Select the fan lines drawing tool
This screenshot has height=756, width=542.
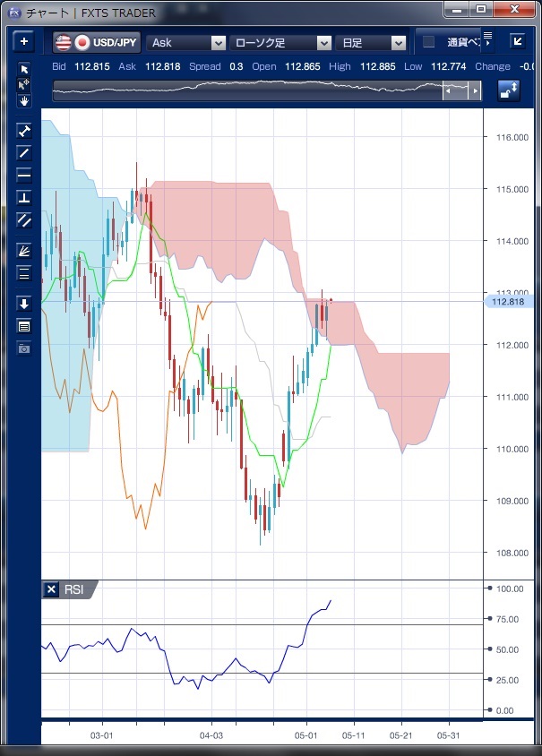(24, 251)
